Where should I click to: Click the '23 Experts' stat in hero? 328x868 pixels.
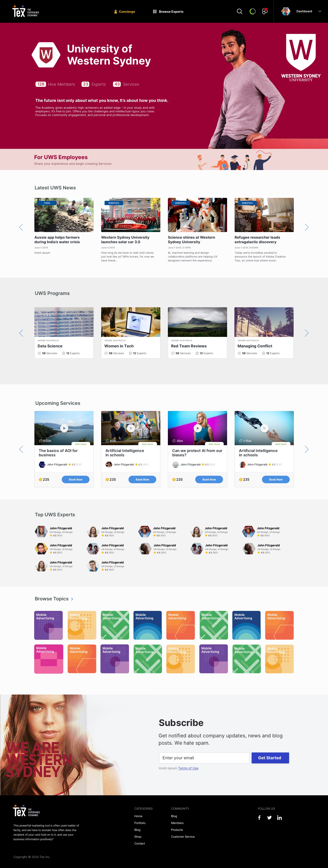click(x=94, y=84)
